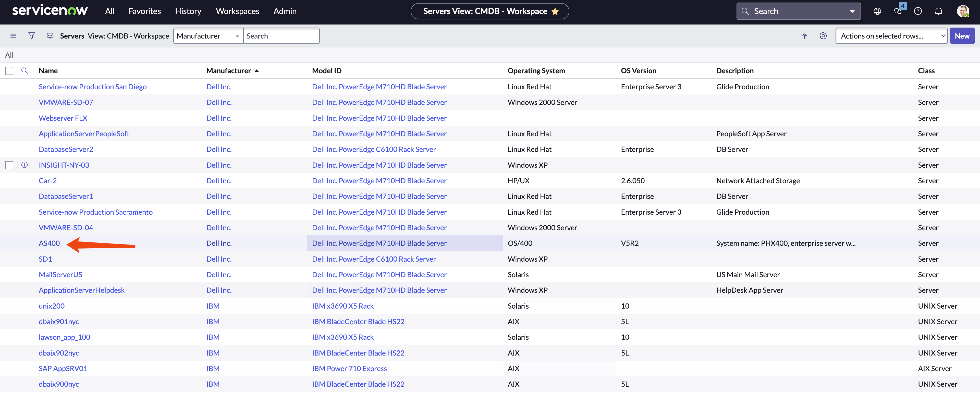This screenshot has height=414, width=980.
Task: Check the select-all rows checkbox
Action: 9,71
